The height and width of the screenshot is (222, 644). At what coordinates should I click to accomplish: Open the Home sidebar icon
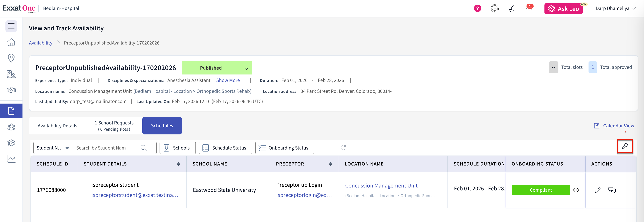pos(11,42)
